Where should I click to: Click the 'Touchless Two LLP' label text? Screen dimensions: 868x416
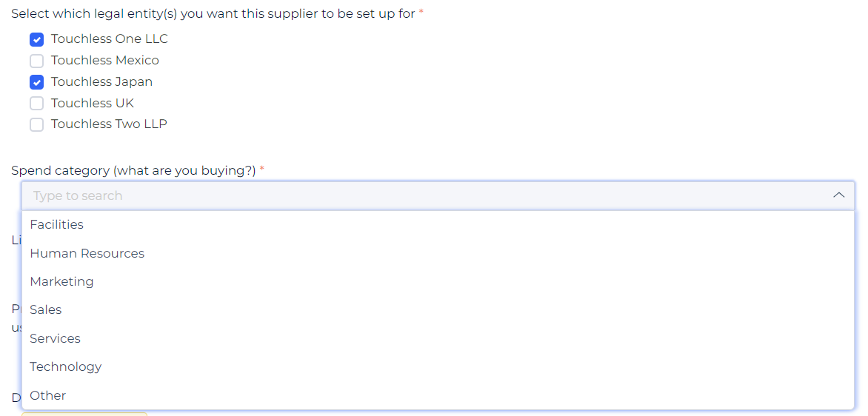tap(109, 124)
